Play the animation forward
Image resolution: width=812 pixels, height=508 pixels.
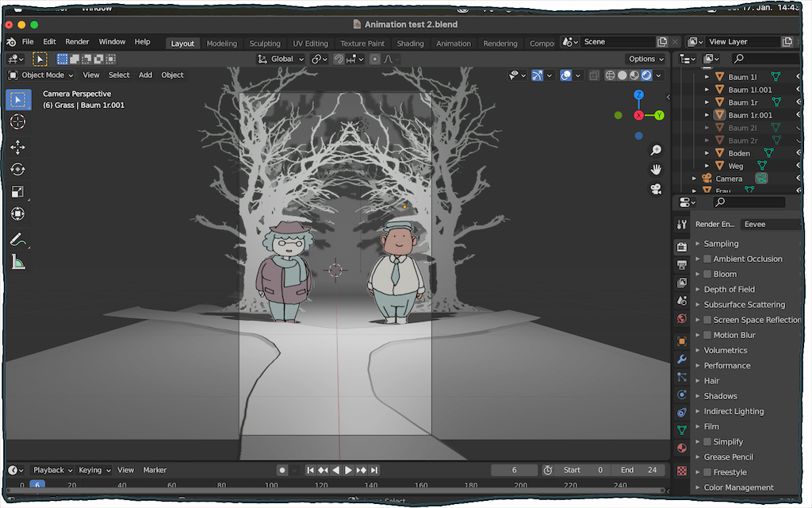pos(349,470)
